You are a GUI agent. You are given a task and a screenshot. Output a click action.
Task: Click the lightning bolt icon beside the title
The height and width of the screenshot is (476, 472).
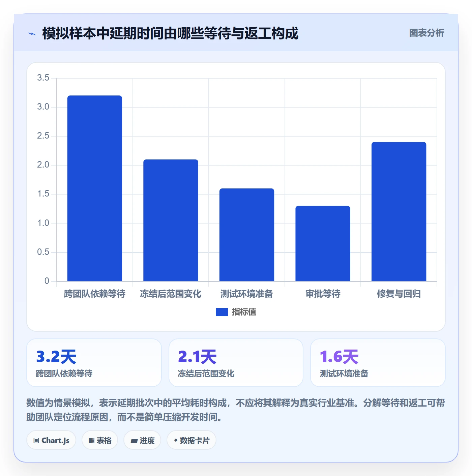[x=32, y=34]
